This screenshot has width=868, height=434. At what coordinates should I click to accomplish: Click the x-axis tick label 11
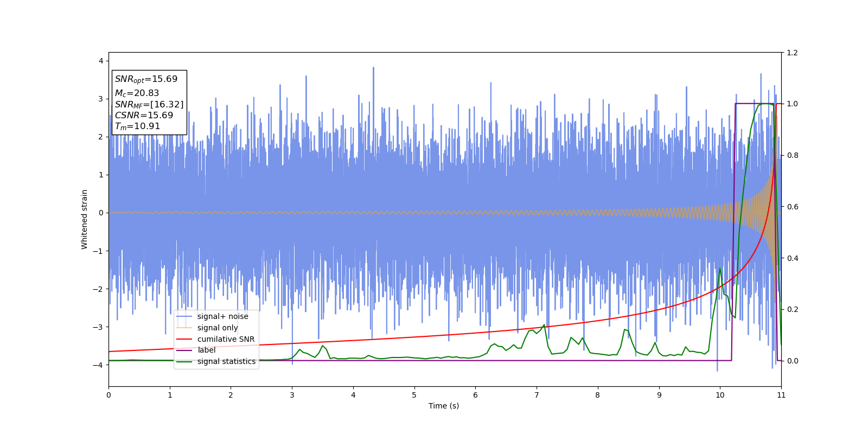(781, 395)
